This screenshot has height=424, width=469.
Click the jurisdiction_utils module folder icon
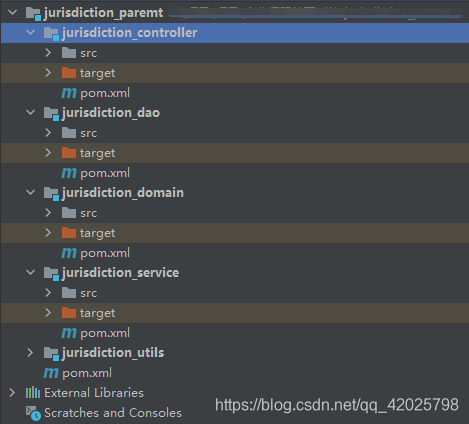[x=51, y=354]
